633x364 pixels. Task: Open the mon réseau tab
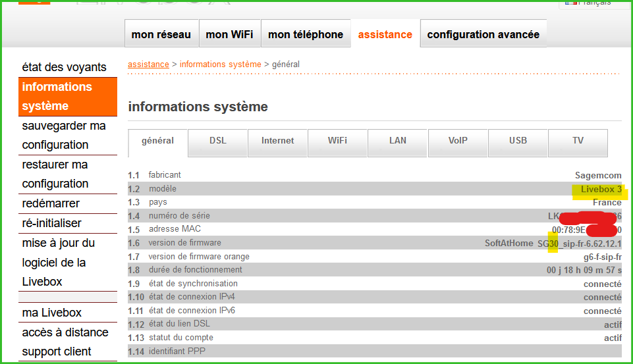161,34
